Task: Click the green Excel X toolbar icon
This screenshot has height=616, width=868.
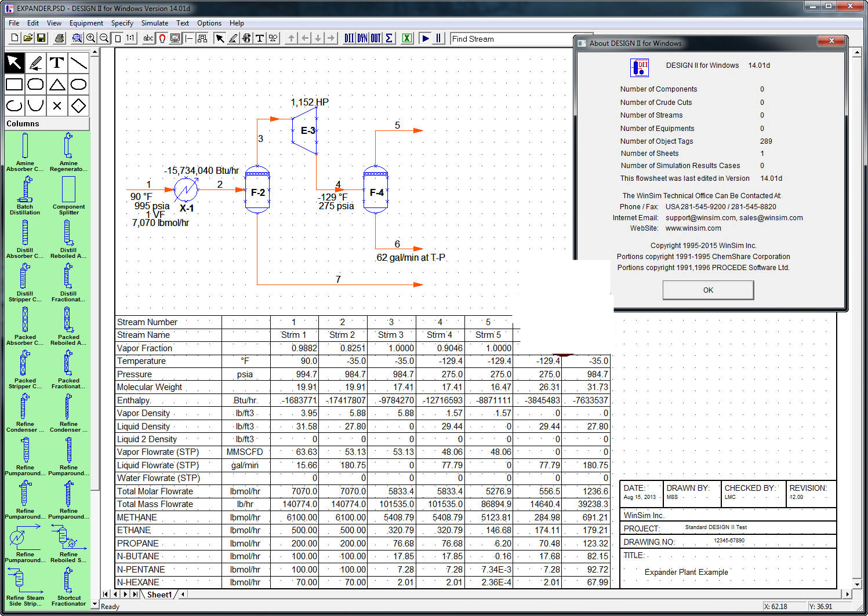Action: click(x=407, y=38)
